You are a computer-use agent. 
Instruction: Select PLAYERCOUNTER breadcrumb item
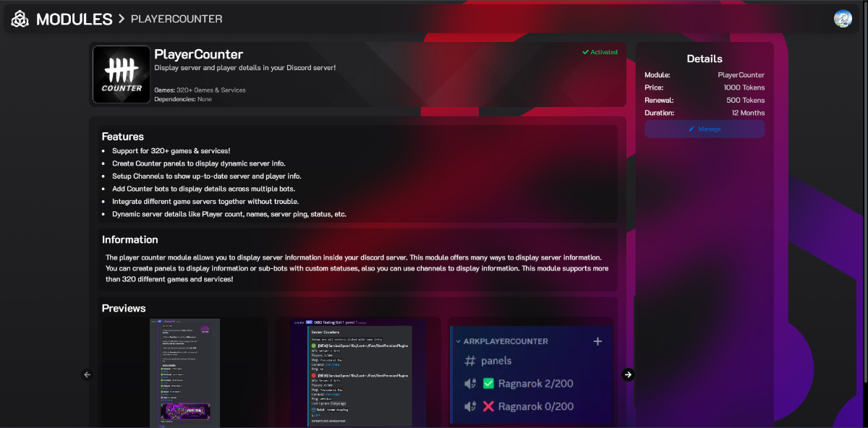pyautogui.click(x=176, y=19)
